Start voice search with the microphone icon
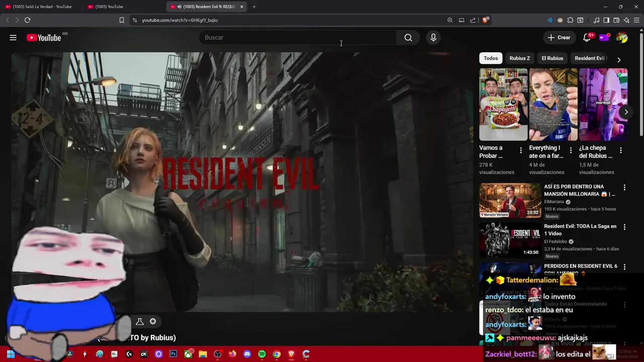Image resolution: width=644 pixels, height=362 pixels. [433, 38]
